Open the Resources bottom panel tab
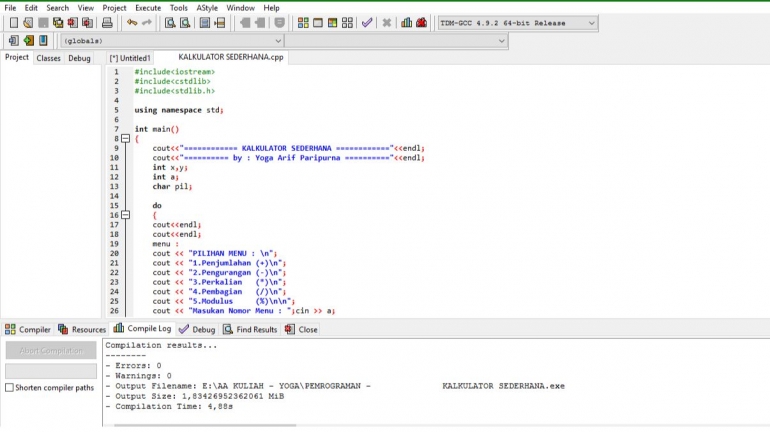The height and width of the screenshot is (432, 770). tap(82, 329)
